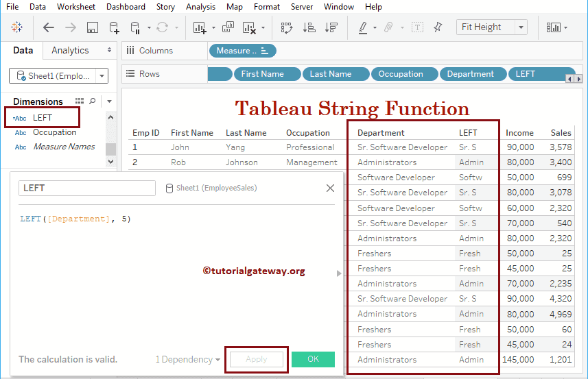Click the Rows shelf icon
The image size is (588, 379).
[130, 73]
